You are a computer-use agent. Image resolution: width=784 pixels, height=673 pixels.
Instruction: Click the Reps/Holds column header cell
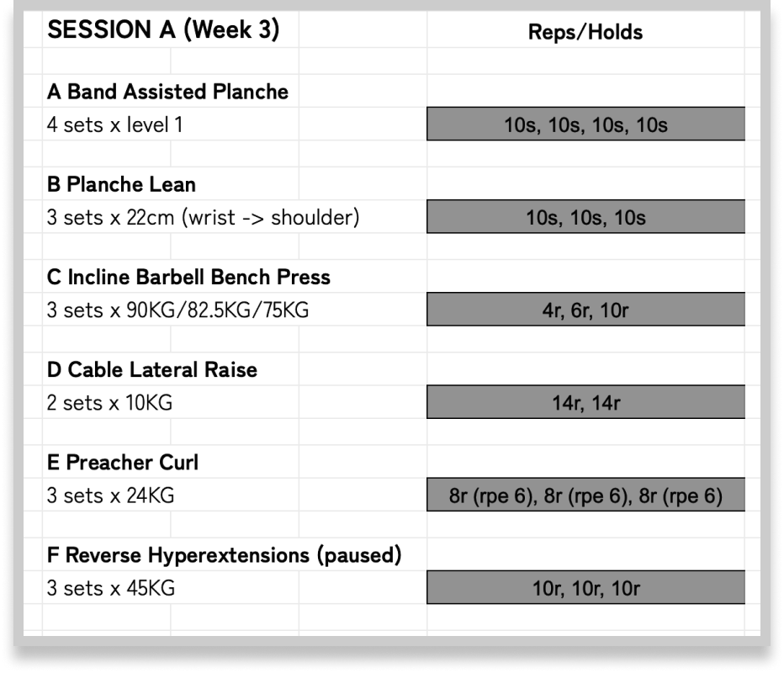[x=585, y=32]
